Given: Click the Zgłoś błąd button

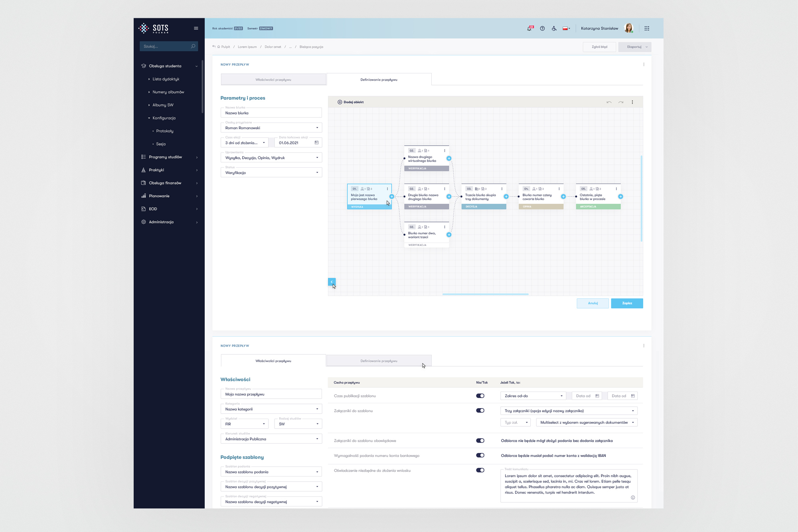Looking at the screenshot, I should [x=599, y=47].
